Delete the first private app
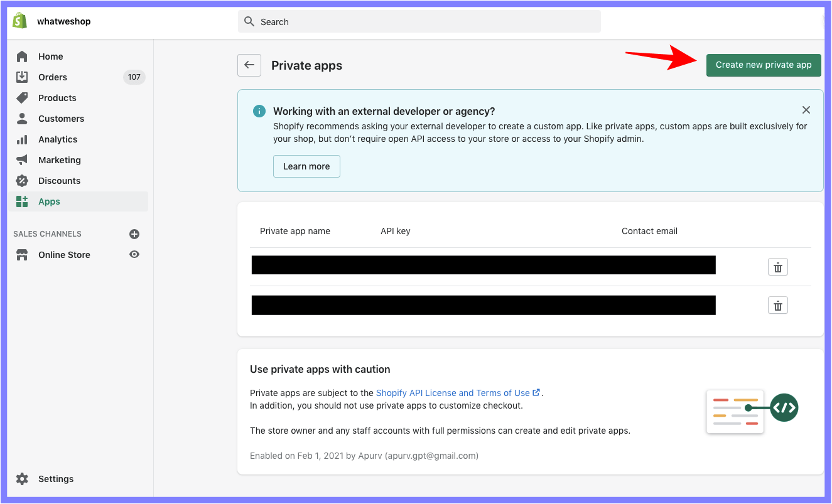Viewport: 832px width, 504px height. [x=778, y=267]
